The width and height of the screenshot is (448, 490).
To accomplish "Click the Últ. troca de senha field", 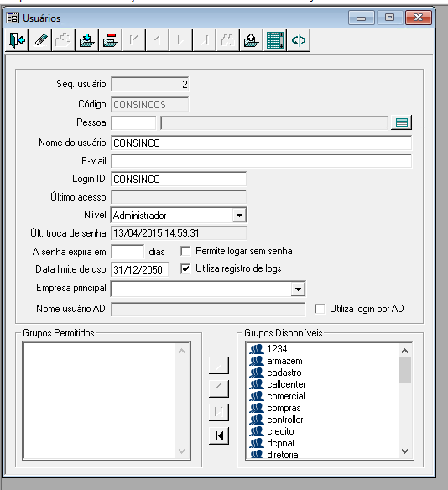I will click(179, 233).
